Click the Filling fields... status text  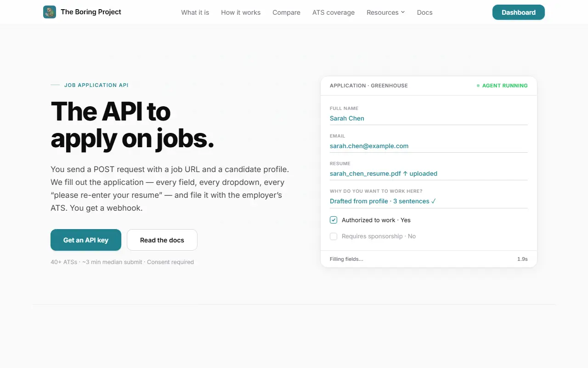(x=346, y=259)
